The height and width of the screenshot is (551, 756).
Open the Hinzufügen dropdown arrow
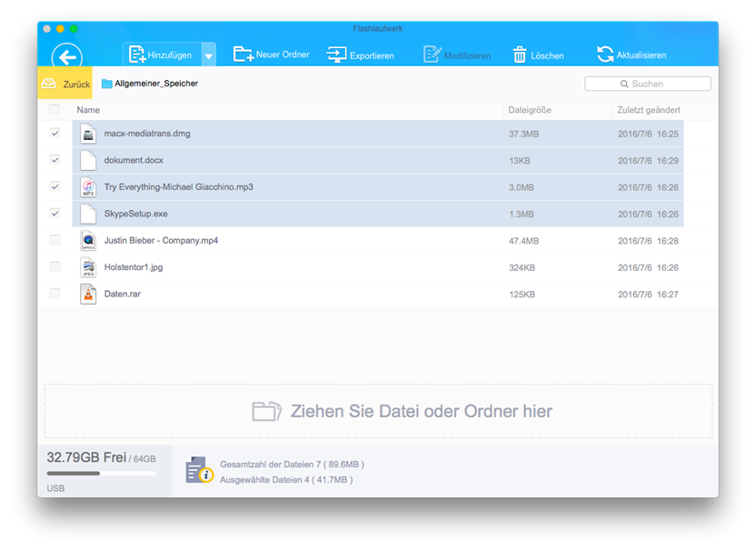[209, 56]
